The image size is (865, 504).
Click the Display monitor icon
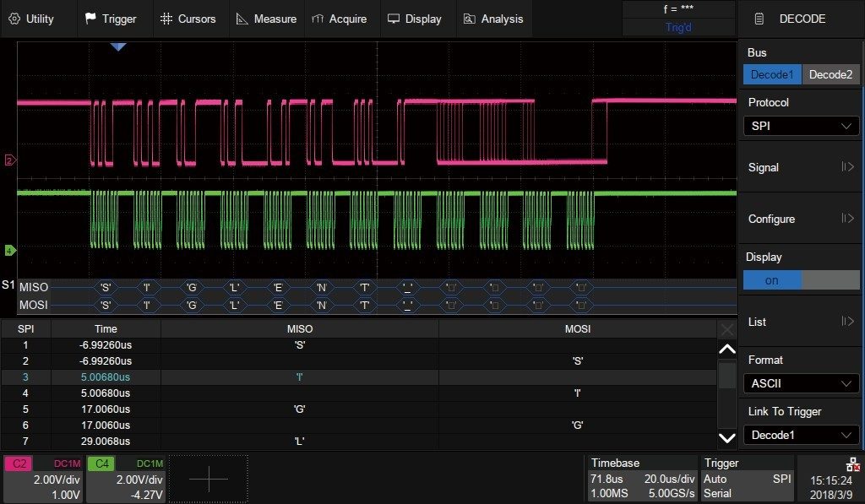tap(394, 19)
